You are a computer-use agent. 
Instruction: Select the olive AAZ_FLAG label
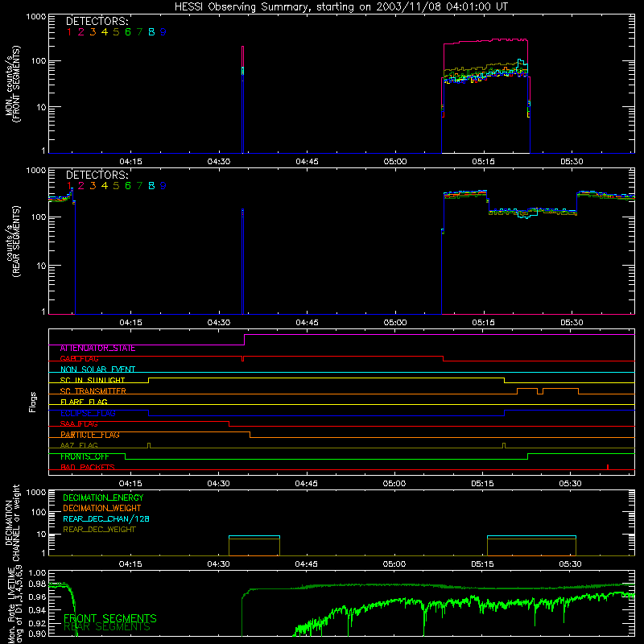pyautogui.click(x=79, y=446)
